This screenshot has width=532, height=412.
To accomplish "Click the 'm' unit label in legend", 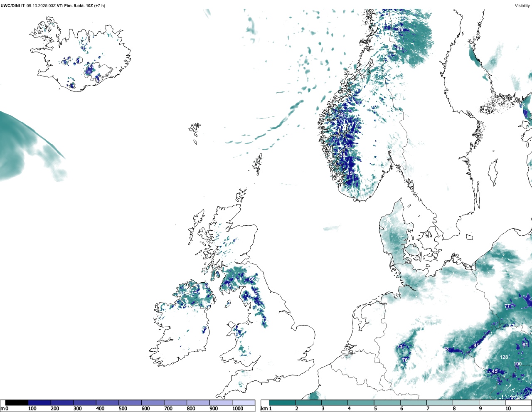I will (x=2, y=409).
